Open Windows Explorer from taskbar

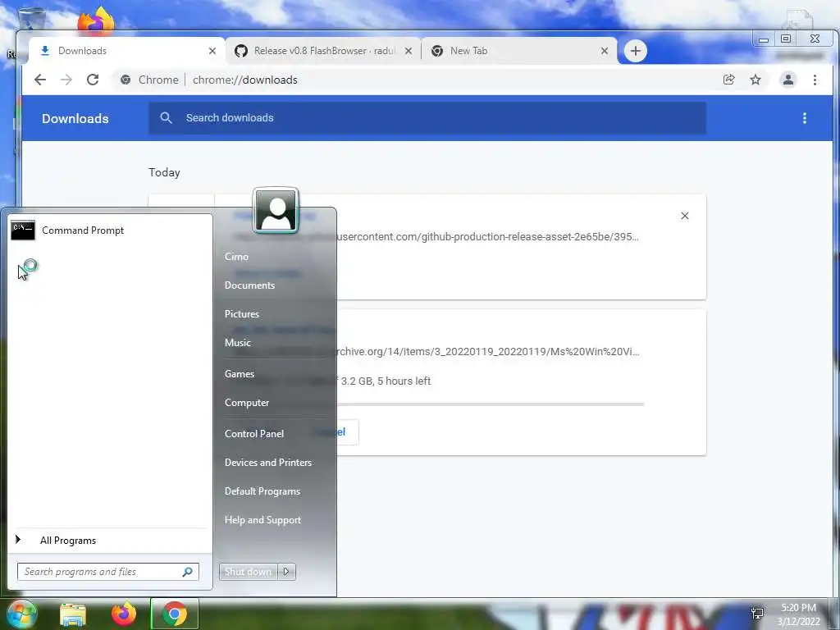point(73,614)
